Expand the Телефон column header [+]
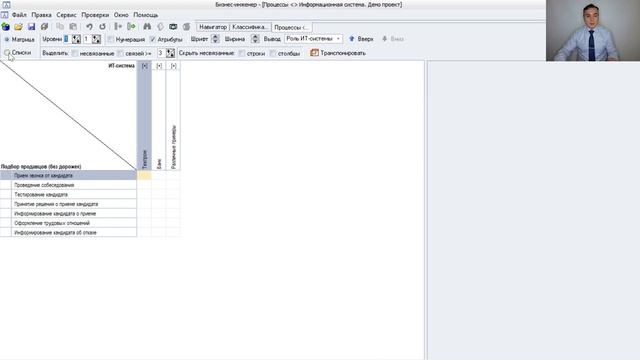640x360 pixels. pos(144,66)
